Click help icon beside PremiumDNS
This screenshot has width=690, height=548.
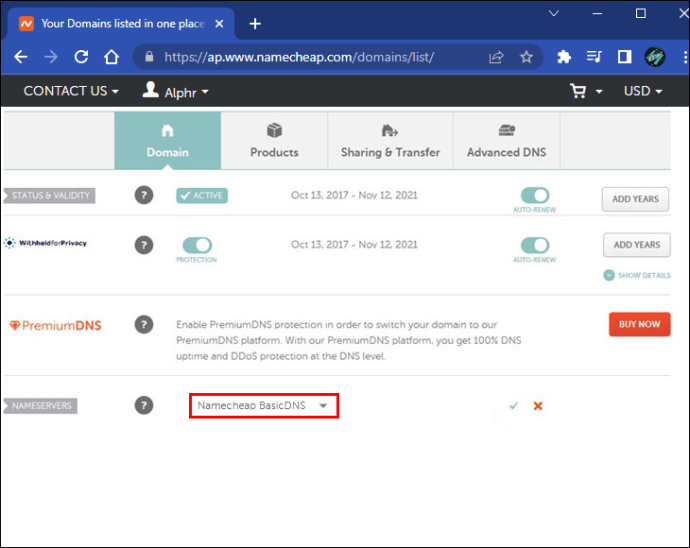tap(144, 325)
